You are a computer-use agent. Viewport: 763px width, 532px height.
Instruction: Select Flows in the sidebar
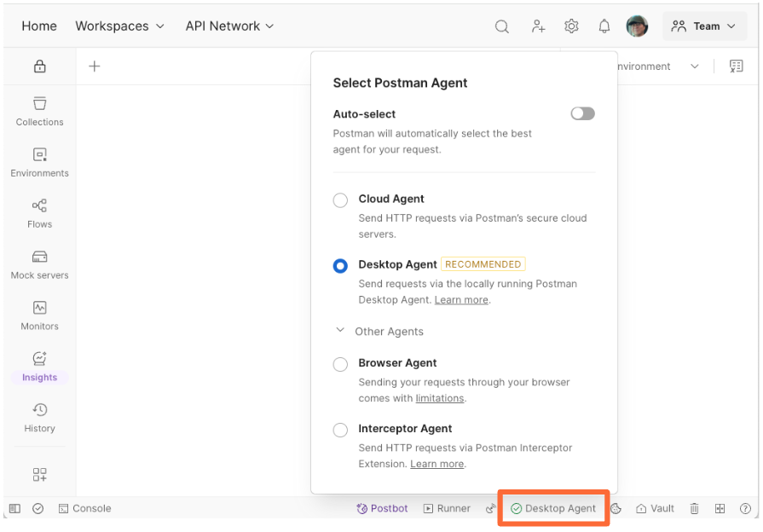pos(38,214)
